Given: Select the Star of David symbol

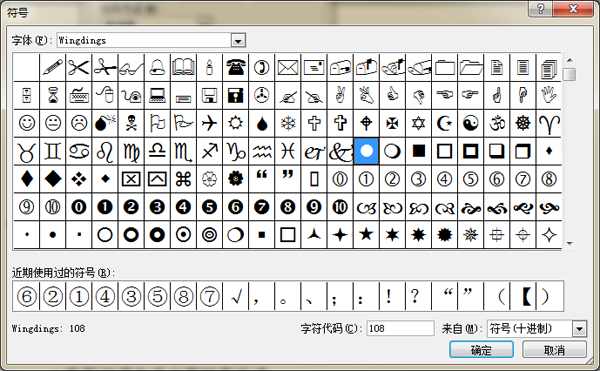Looking at the screenshot, I should (418, 123).
